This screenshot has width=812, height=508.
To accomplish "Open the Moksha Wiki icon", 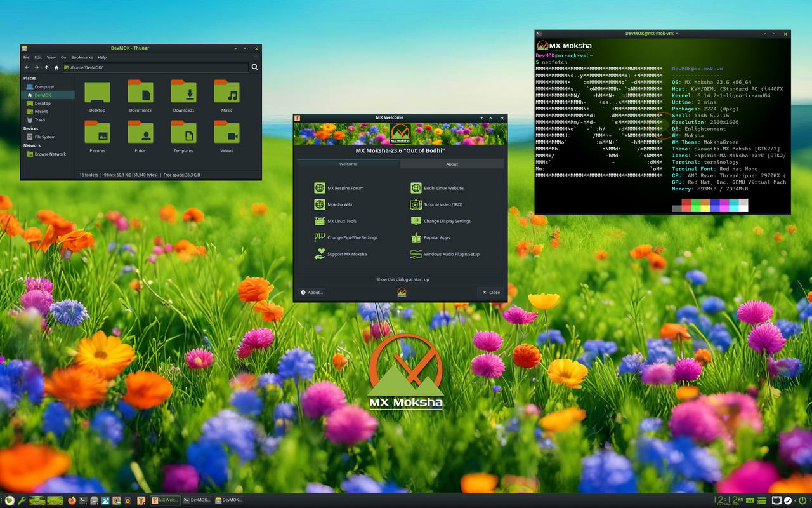I will coord(320,204).
